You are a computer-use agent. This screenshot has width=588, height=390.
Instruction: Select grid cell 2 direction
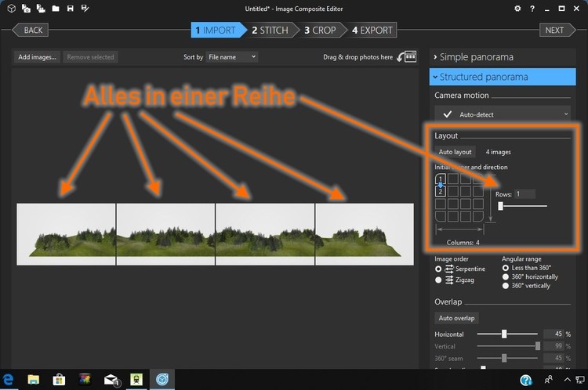click(441, 191)
